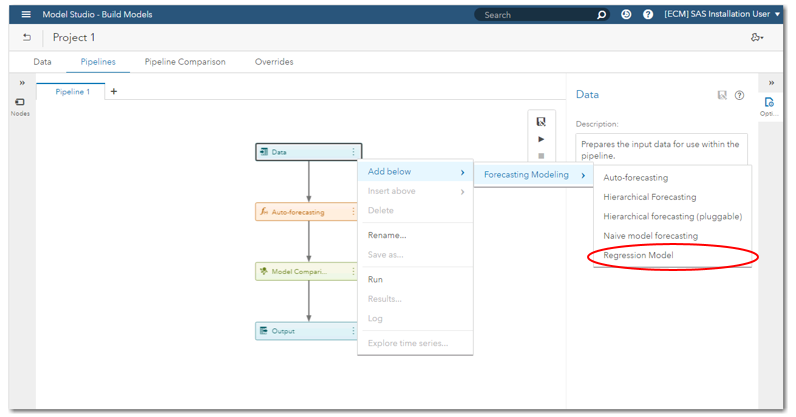Switch to the Pipelines tab
The width and height of the screenshot is (796, 417).
click(x=98, y=61)
